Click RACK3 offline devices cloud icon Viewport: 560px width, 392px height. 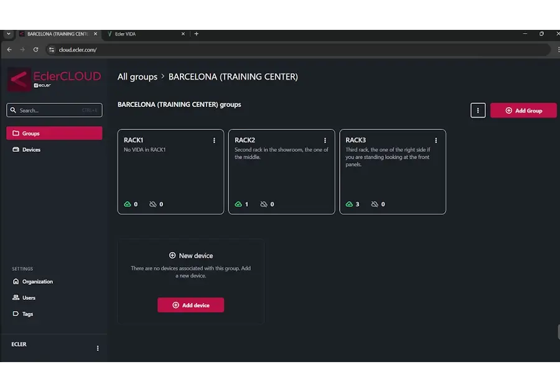(375, 204)
